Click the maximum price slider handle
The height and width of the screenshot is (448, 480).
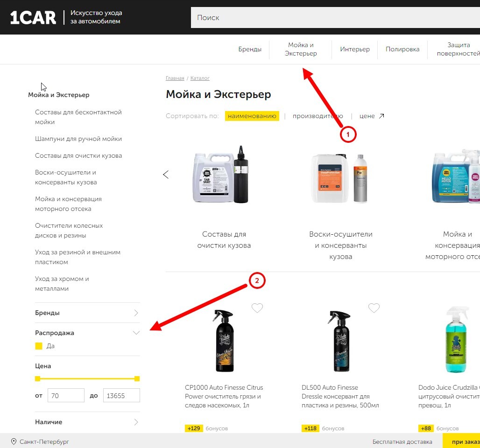coord(137,378)
